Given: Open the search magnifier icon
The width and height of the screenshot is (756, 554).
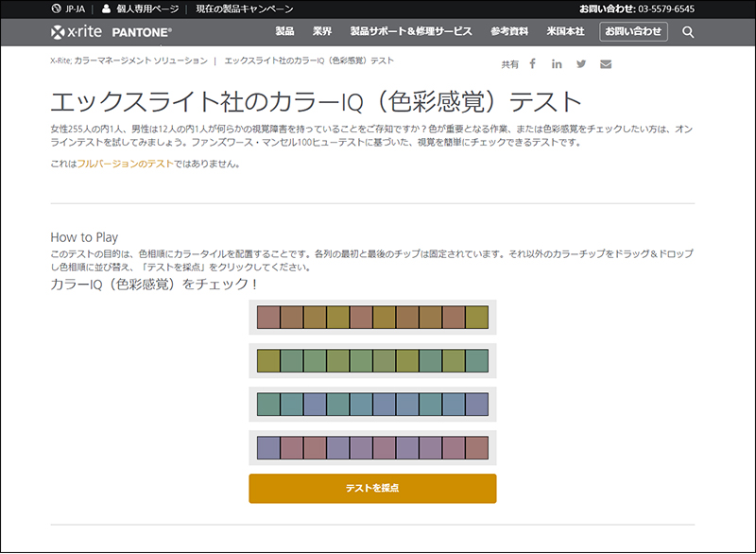Looking at the screenshot, I should pos(688,32).
